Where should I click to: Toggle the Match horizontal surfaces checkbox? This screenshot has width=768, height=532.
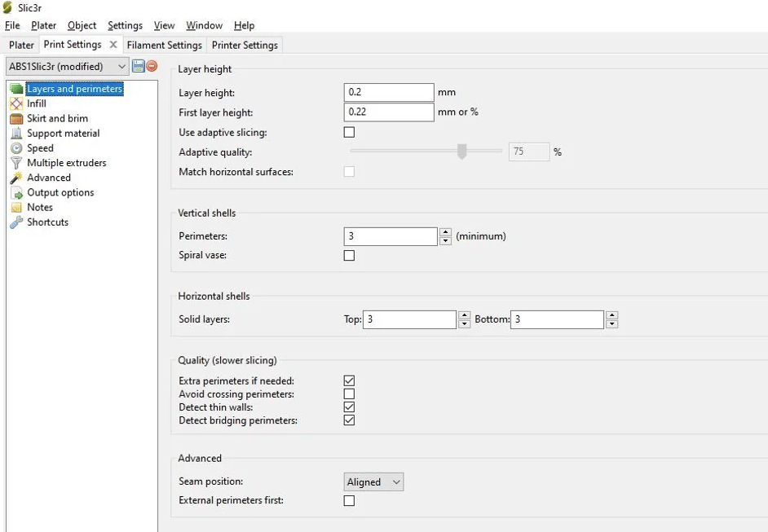(x=349, y=171)
